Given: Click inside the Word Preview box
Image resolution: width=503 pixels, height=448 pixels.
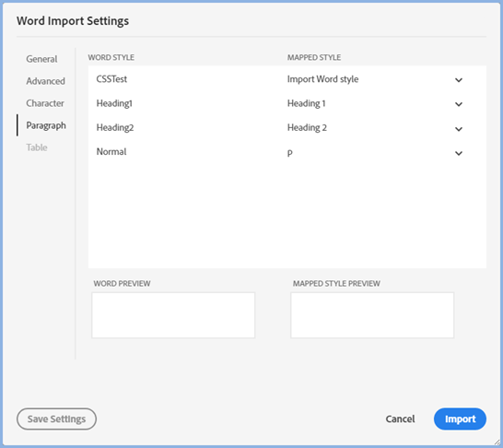Looking at the screenshot, I should tap(173, 315).
